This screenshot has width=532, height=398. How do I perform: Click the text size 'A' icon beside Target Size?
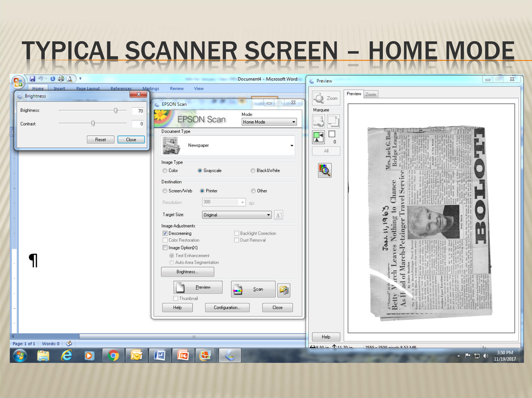[278, 215]
